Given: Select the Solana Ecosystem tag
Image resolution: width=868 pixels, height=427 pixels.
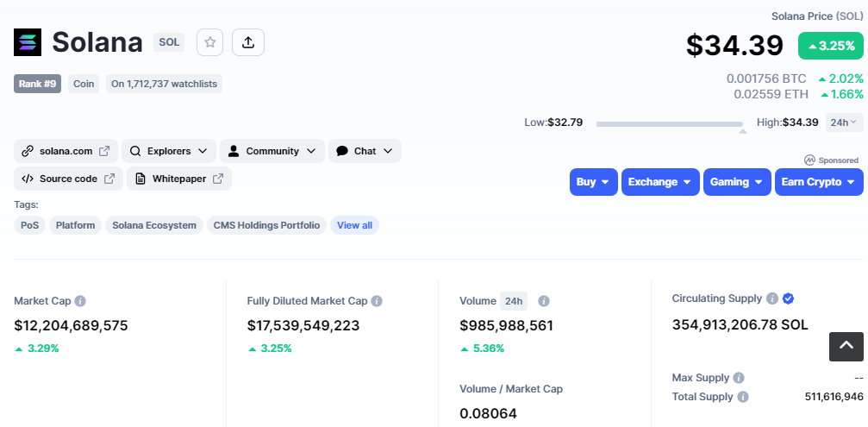Looking at the screenshot, I should point(154,225).
